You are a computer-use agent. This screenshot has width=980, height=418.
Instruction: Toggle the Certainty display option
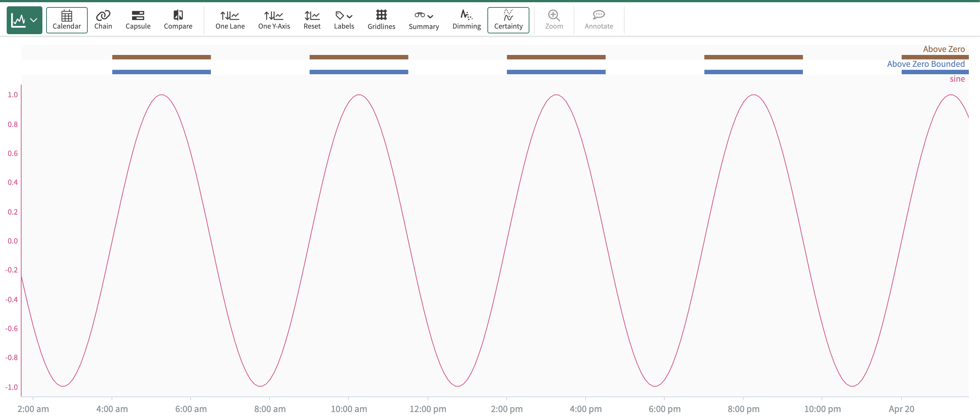[508, 20]
